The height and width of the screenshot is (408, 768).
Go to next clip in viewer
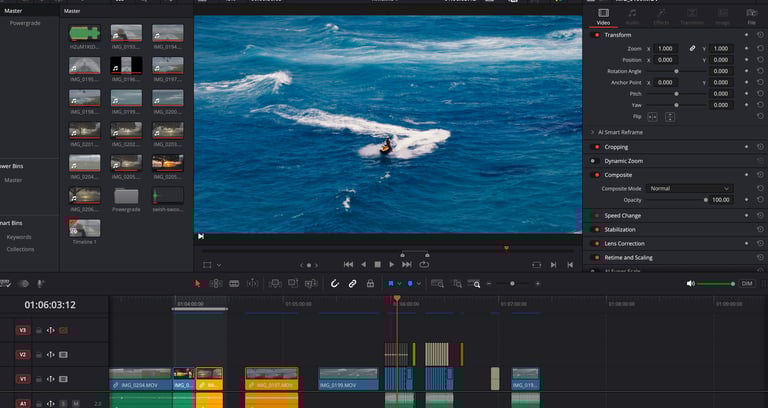553,264
